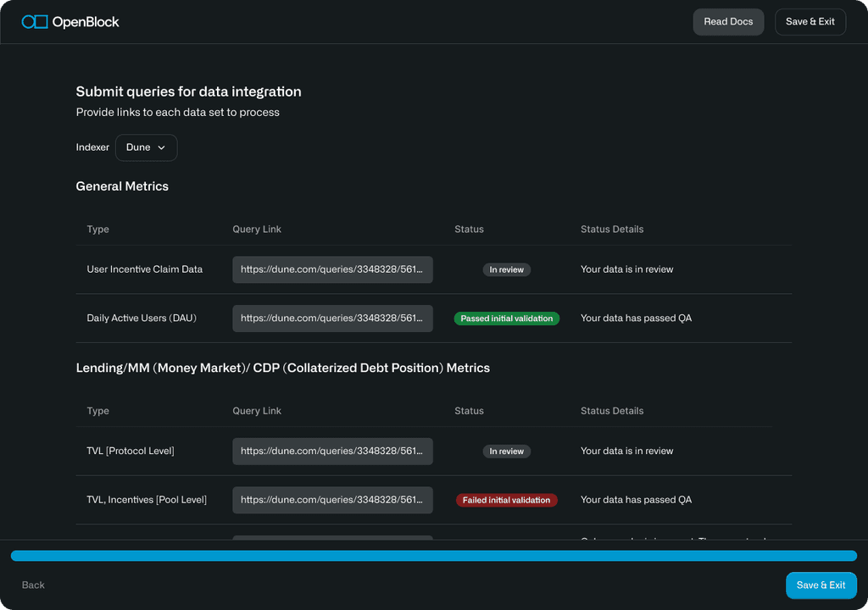The width and height of the screenshot is (868, 610).
Task: Open the Dune indexer dropdown
Action: pyautogui.click(x=146, y=147)
